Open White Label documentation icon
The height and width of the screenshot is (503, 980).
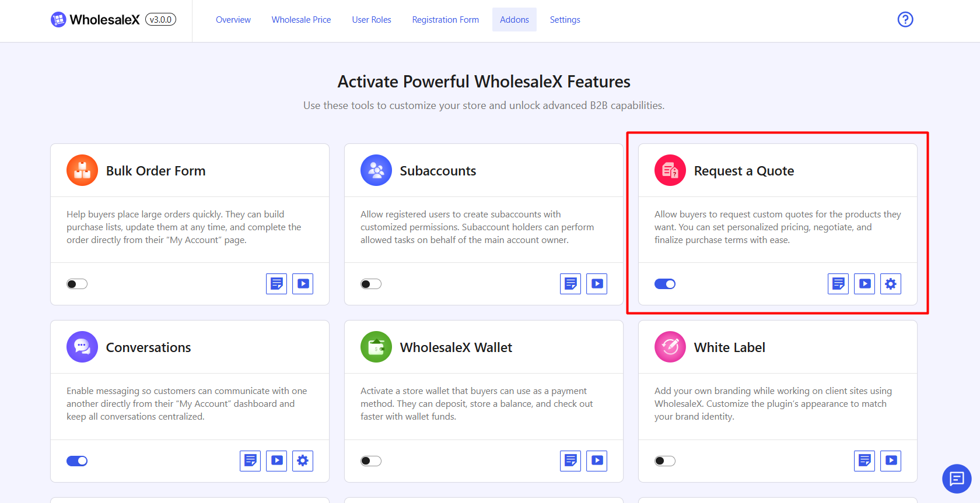click(864, 460)
